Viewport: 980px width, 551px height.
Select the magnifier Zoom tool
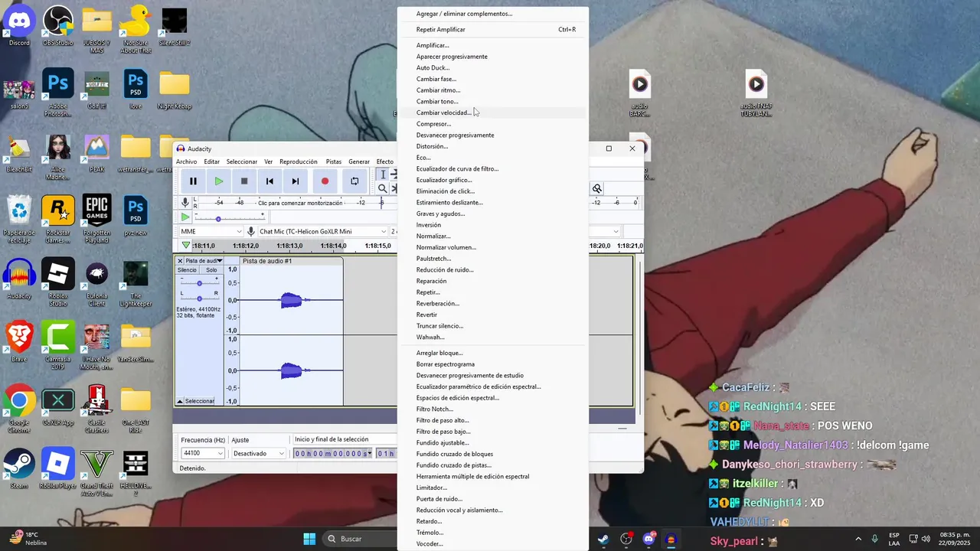point(383,188)
